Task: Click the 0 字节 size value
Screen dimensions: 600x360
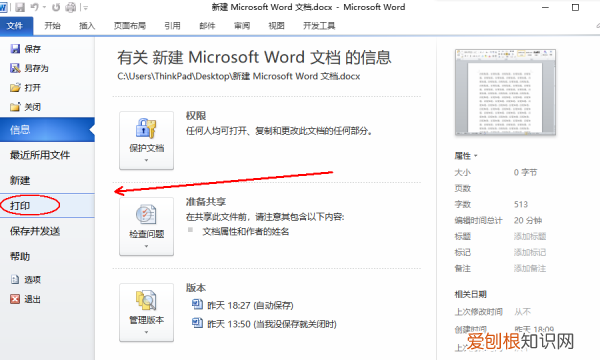Action: (x=525, y=173)
